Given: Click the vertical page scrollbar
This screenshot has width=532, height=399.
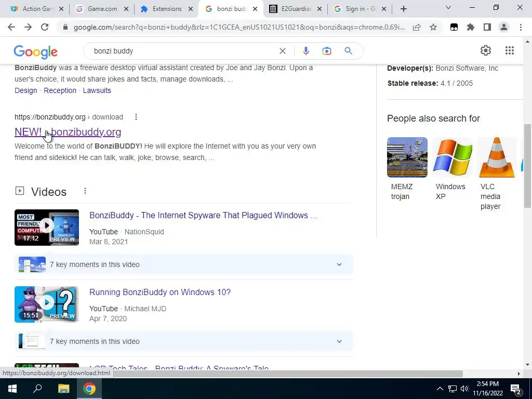Looking at the screenshot, I should click(x=527, y=166).
